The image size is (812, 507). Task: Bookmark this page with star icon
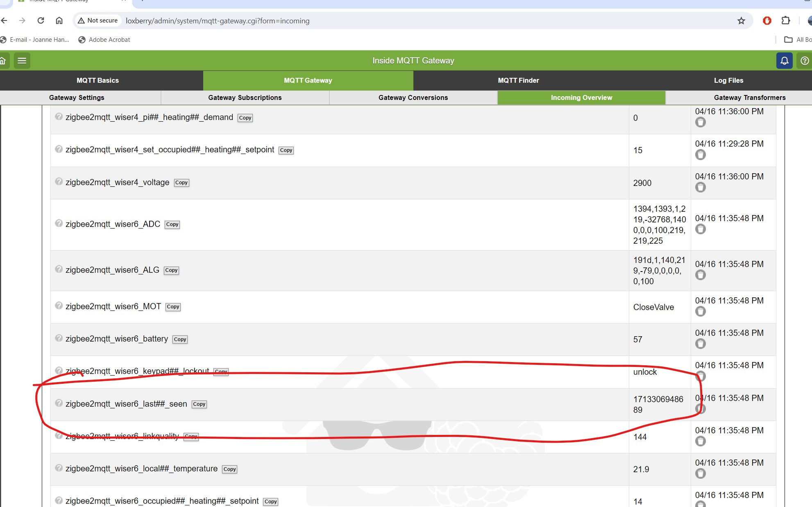click(x=741, y=21)
